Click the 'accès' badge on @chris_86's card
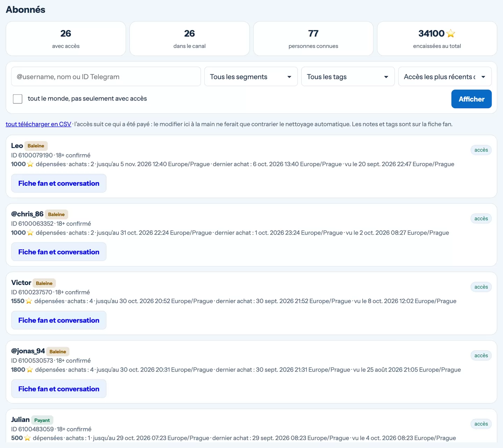Image resolution: width=503 pixels, height=448 pixels. (481, 219)
